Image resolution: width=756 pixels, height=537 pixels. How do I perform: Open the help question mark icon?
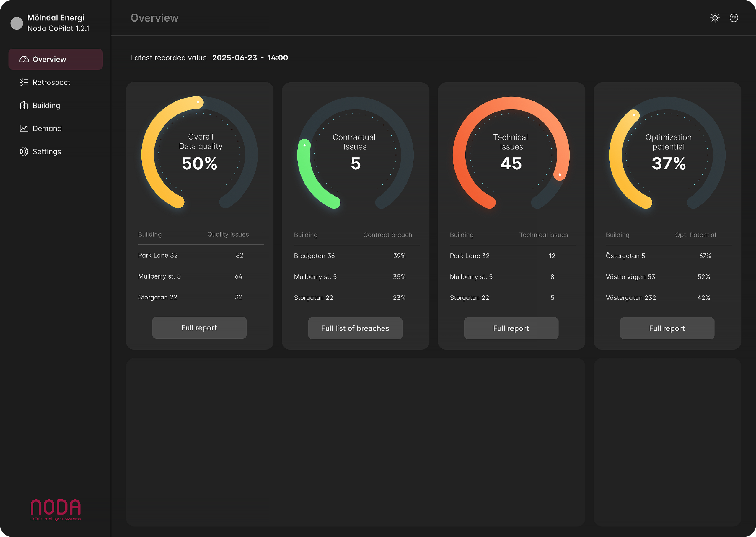click(x=734, y=18)
